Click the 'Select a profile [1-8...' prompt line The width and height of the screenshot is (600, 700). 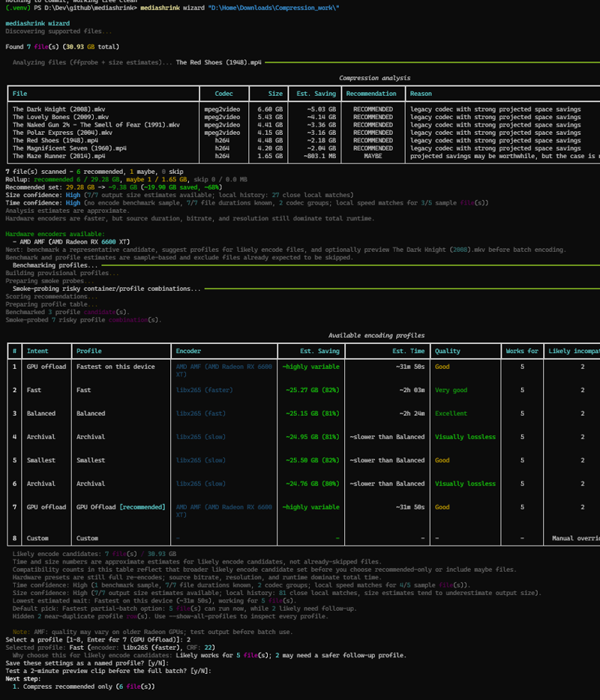point(98,640)
